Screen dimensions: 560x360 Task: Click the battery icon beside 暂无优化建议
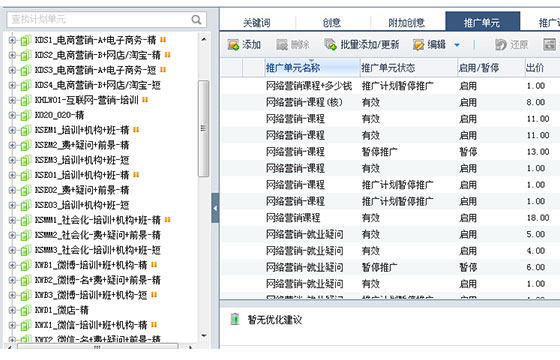235,319
